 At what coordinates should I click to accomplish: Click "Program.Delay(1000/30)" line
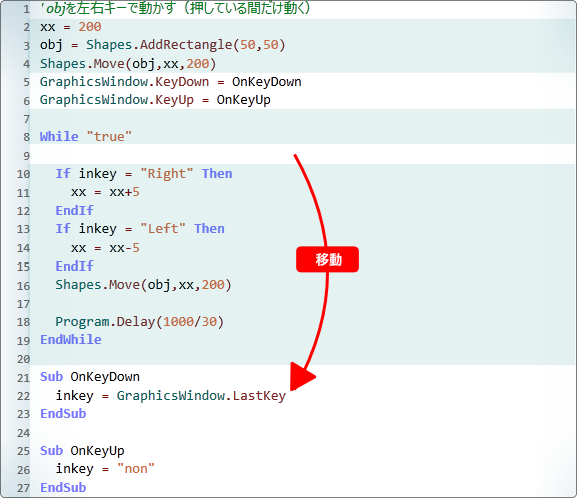[139, 322]
